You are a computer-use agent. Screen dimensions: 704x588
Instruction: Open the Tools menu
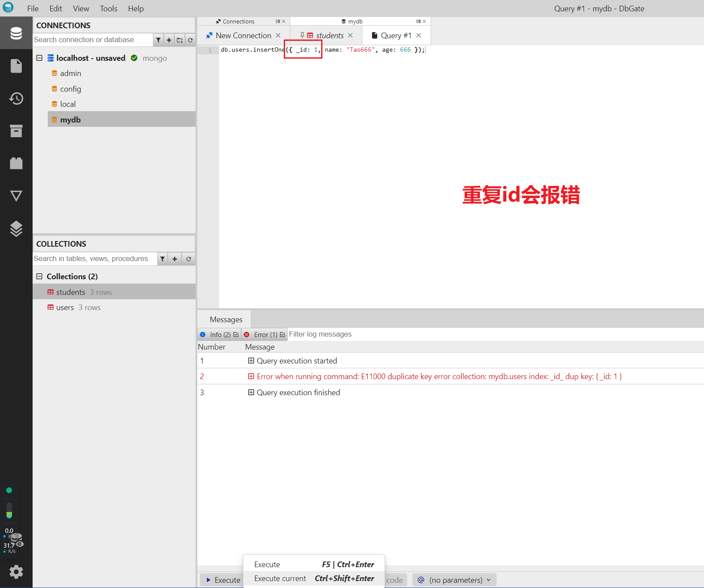click(x=108, y=9)
